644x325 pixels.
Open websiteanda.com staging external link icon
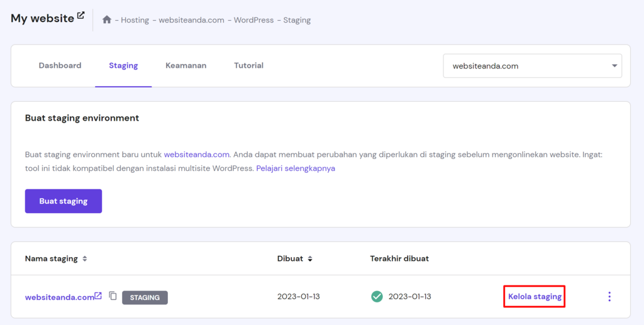(x=98, y=296)
